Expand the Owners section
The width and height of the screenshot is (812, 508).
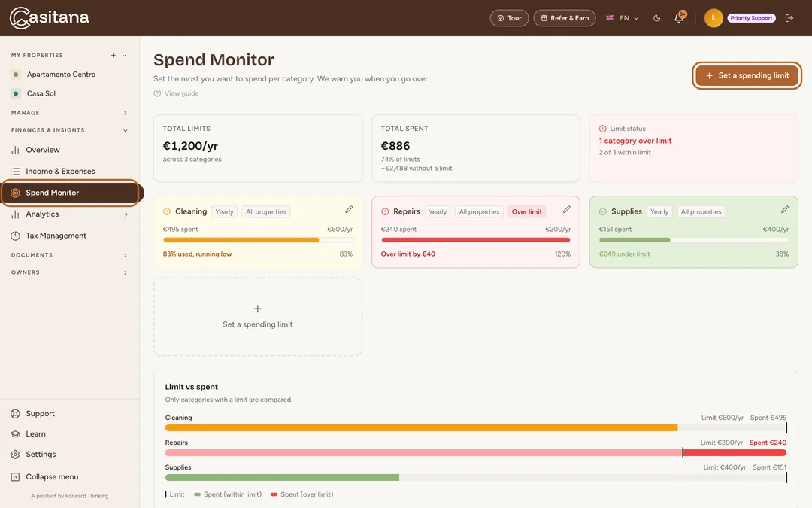[126, 272]
